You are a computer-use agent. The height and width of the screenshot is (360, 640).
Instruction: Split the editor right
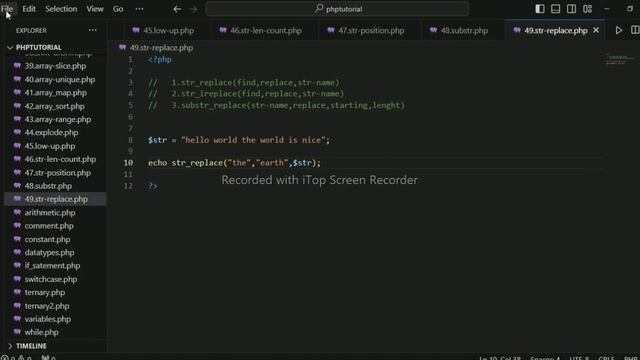point(635,30)
